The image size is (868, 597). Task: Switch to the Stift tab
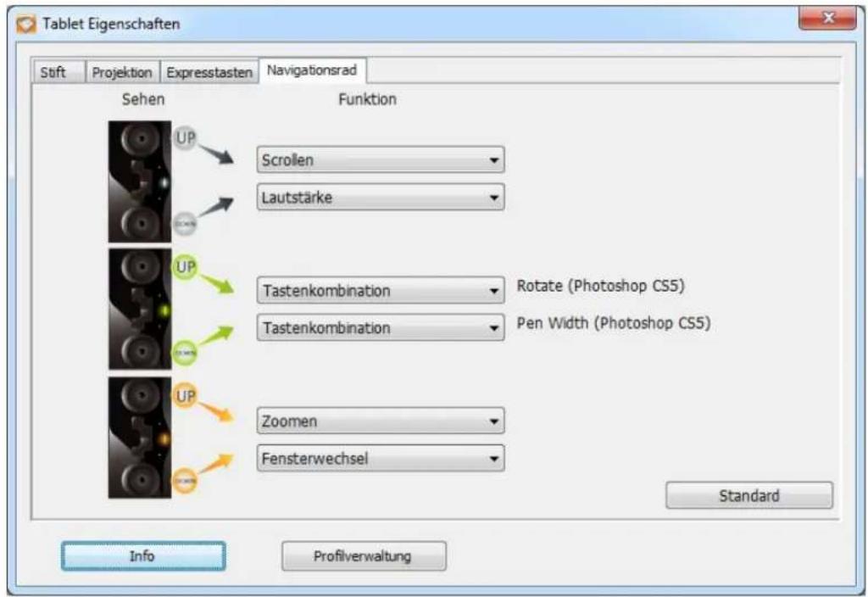click(x=58, y=72)
